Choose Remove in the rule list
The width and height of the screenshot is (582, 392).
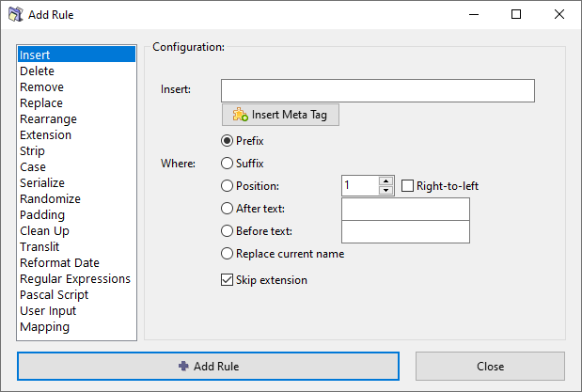pos(76,86)
